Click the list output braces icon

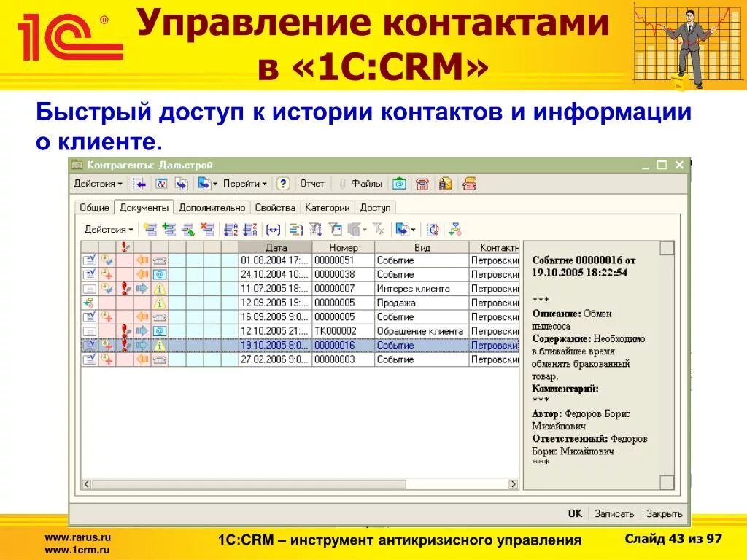[x=296, y=230]
